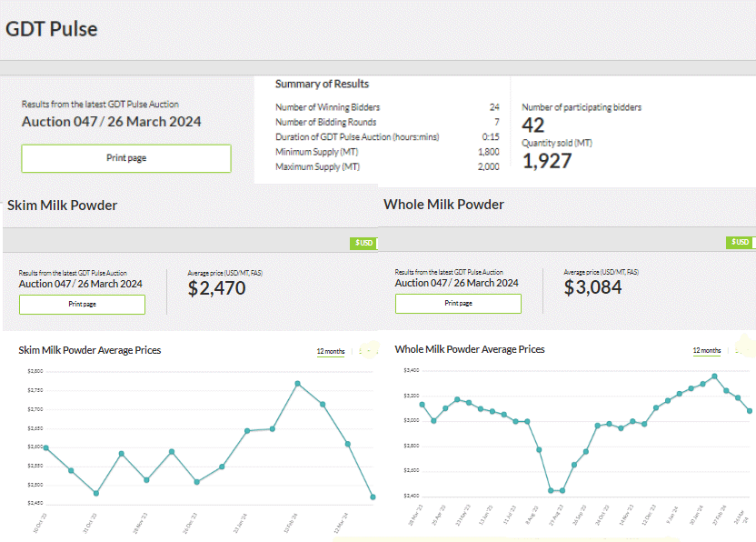Click the first data point on Whole Milk Powder chart

(423, 405)
